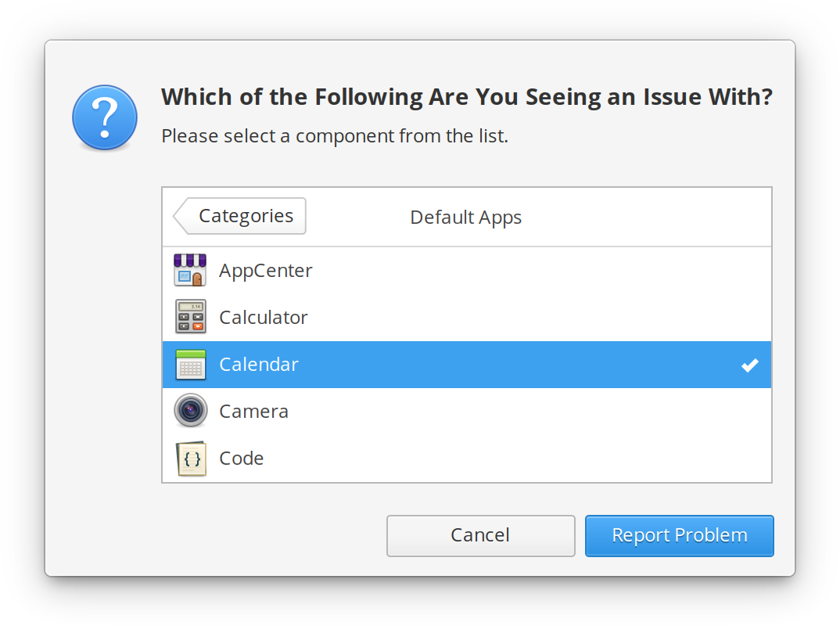
Task: Click the white checkmark on Calendar row
Action: (749, 365)
